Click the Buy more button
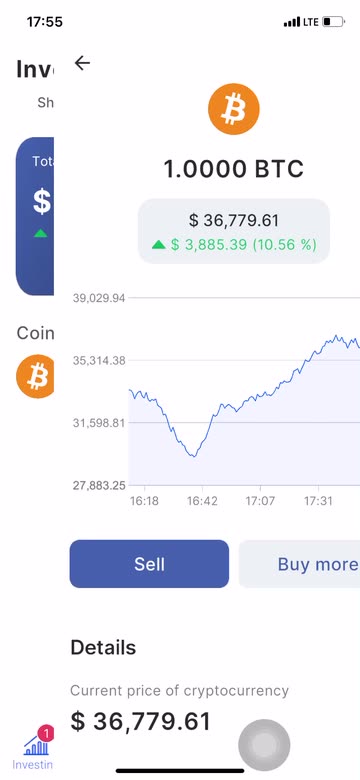Image resolution: width=360 pixels, height=780 pixels. click(x=299, y=564)
